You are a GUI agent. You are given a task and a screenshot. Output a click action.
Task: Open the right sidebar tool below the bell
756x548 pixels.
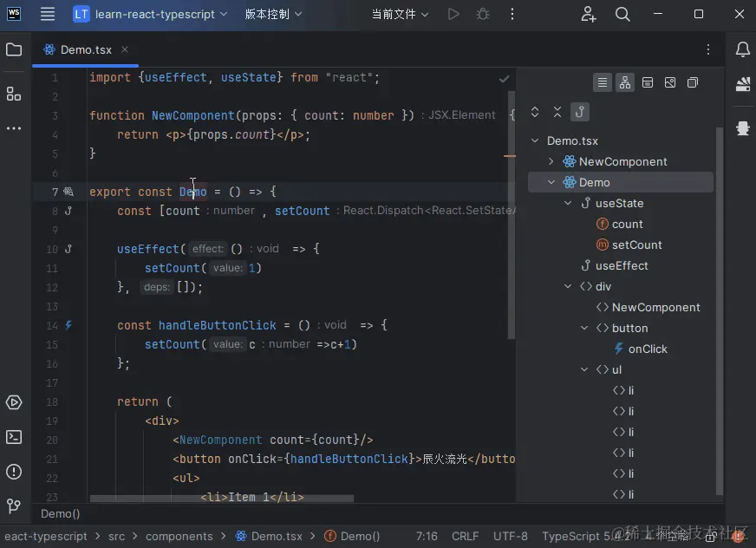742,84
